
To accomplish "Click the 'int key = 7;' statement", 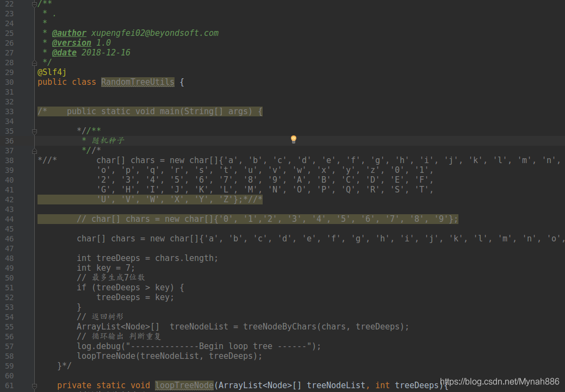I will [x=105, y=268].
